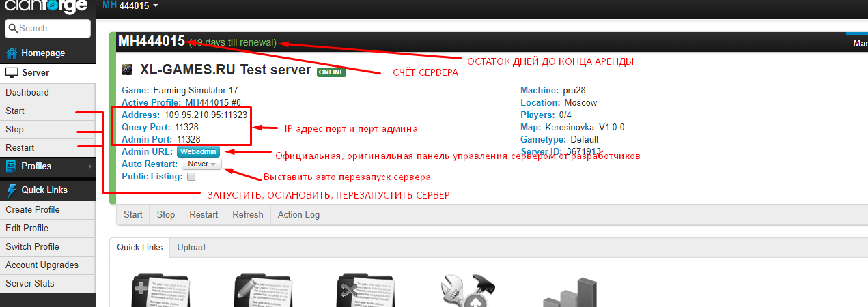
Task: Expand the Profiles submenu arrow in sidebar
Action: (x=89, y=166)
